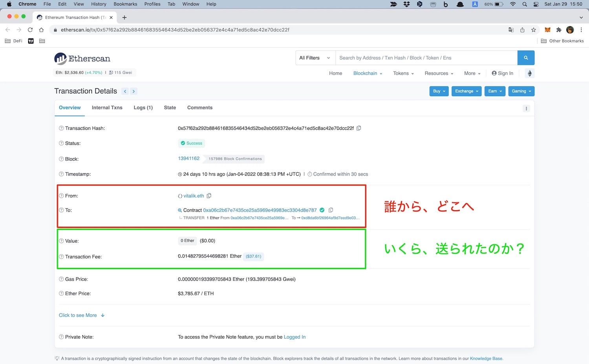This screenshot has height=364, width=589.
Task: Go to Chrome home page icon
Action: pyautogui.click(x=41, y=30)
